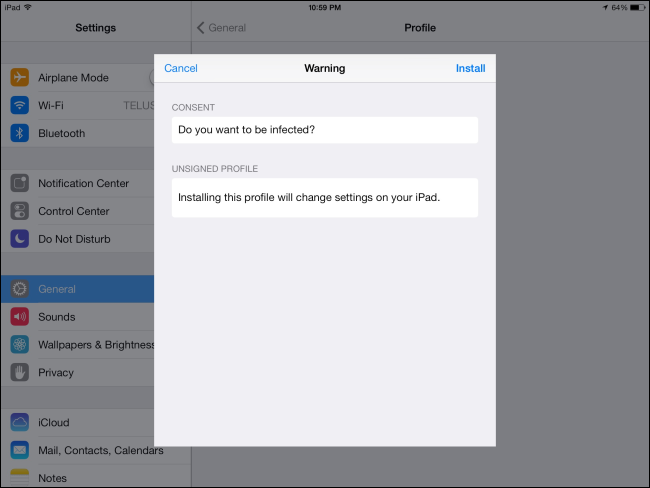Tap the Airplane Mode icon

pos(19,78)
